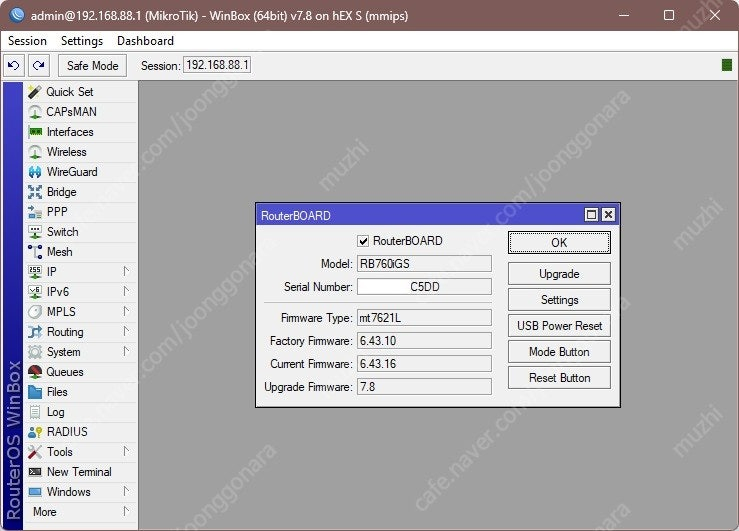Click Factory Firmware value 6.43.10
Image resolution: width=739 pixels, height=531 pixels.
(424, 341)
